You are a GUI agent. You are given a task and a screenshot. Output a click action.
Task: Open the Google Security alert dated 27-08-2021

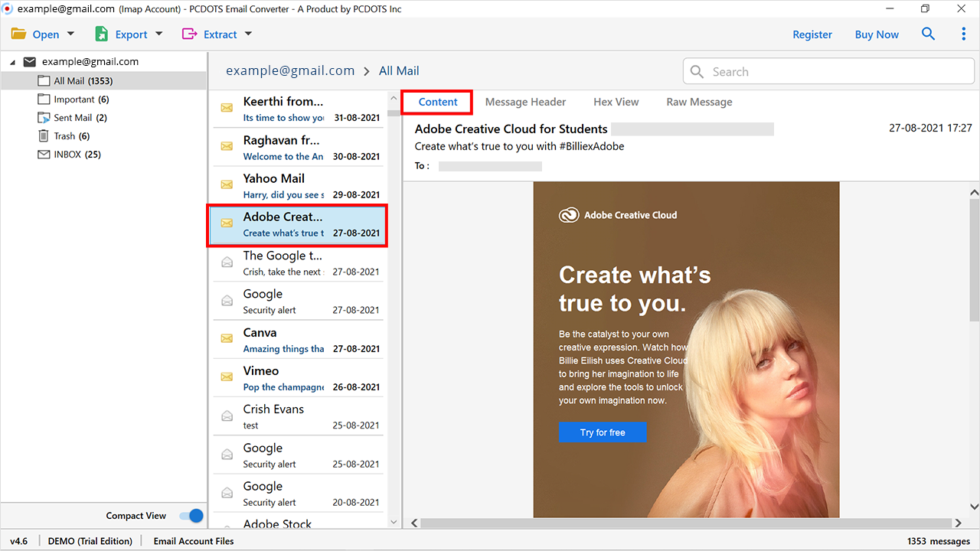pos(298,302)
